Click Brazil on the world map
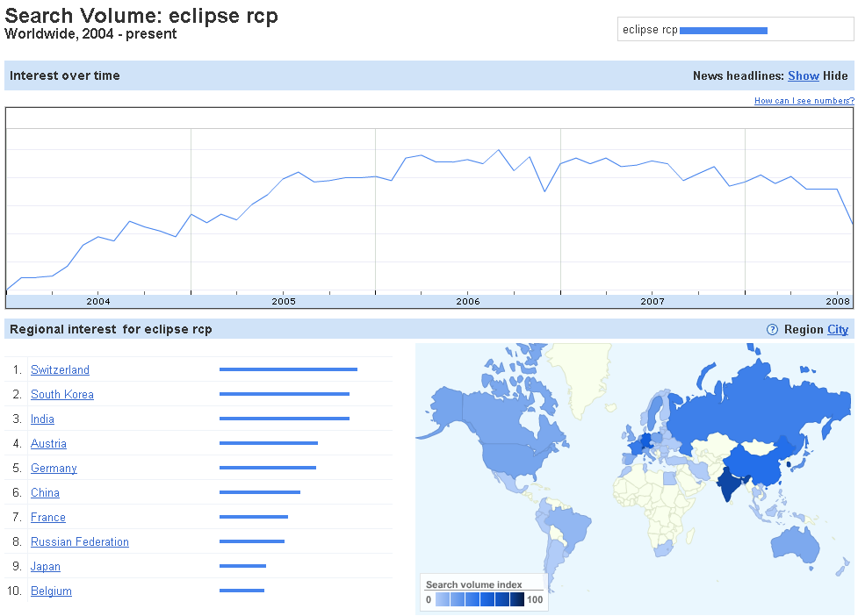 [570, 527]
